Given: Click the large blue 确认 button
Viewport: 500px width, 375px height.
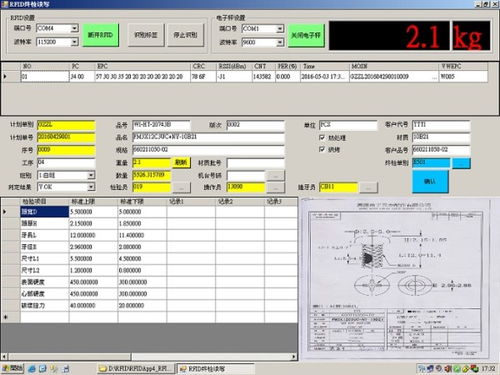Looking at the screenshot, I should tap(430, 181).
